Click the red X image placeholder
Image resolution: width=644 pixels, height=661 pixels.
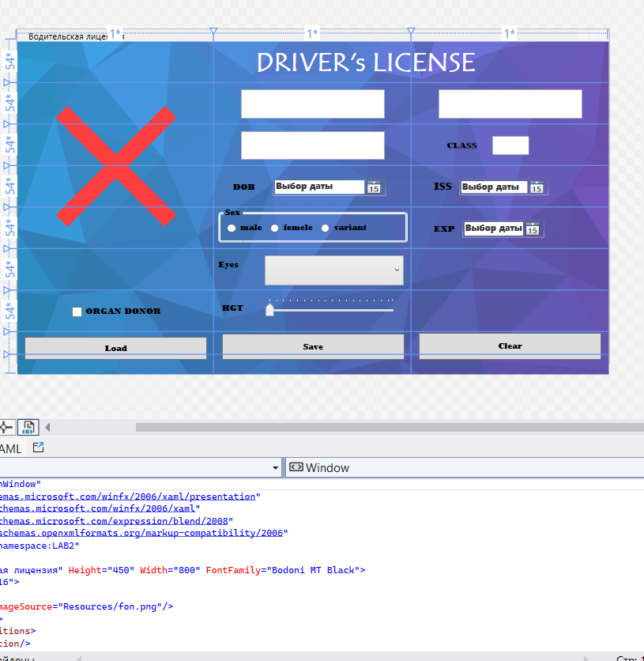point(115,166)
